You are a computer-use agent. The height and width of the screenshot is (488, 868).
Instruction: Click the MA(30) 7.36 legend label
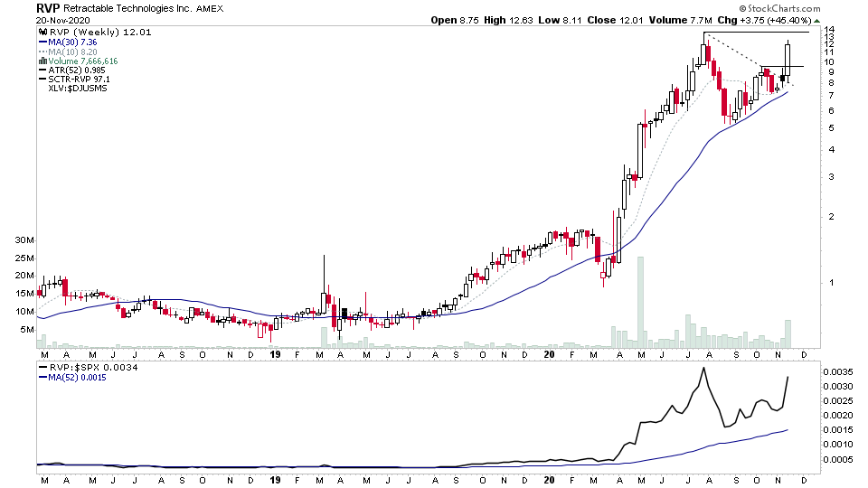(72, 42)
